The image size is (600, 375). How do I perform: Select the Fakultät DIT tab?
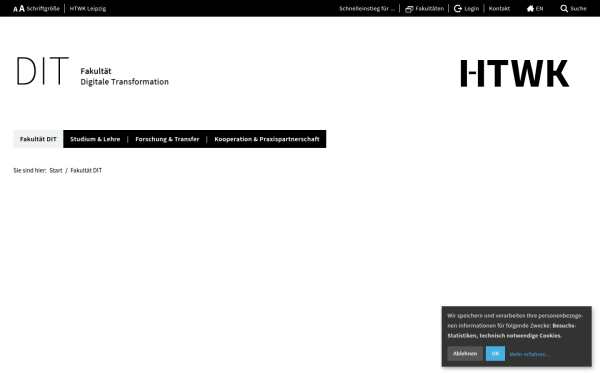pyautogui.click(x=38, y=139)
